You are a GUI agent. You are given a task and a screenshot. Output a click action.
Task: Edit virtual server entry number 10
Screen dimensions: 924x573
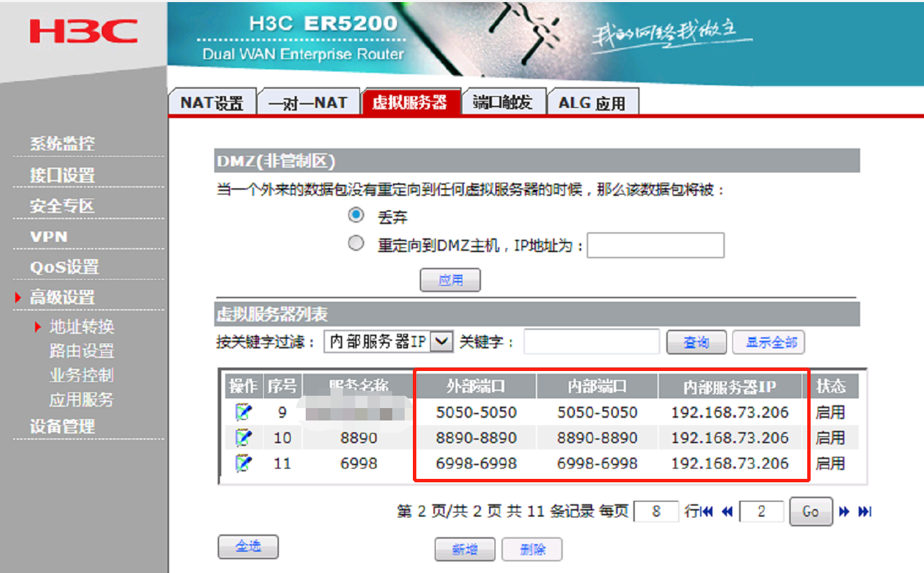[243, 438]
